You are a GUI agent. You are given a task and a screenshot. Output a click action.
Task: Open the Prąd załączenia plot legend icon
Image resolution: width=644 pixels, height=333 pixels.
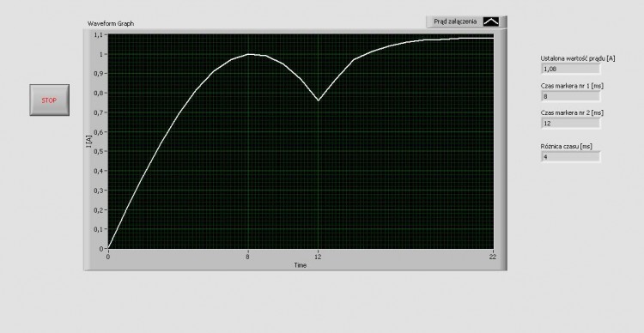point(491,21)
